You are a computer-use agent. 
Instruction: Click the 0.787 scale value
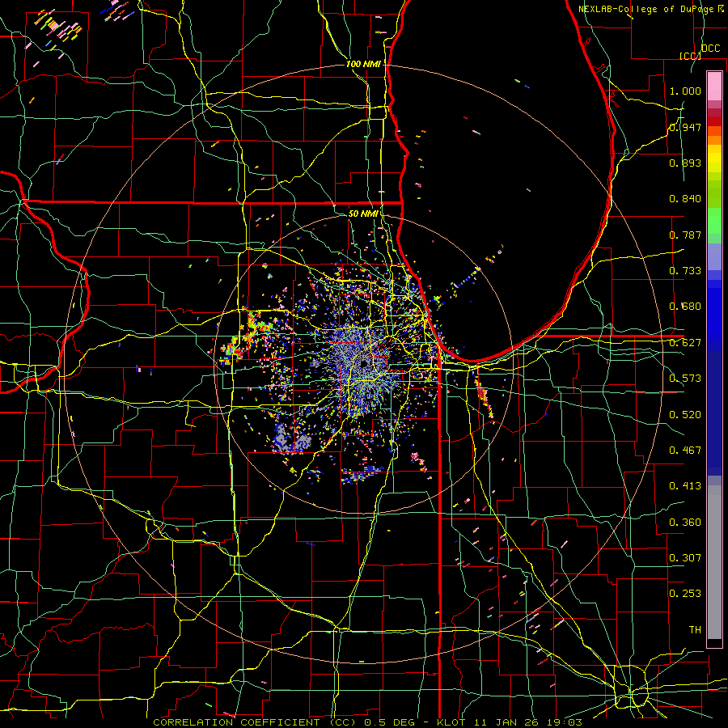point(685,235)
